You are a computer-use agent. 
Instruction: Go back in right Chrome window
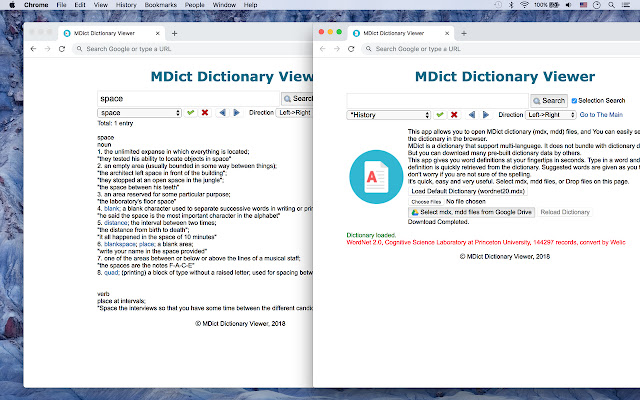[x=323, y=49]
